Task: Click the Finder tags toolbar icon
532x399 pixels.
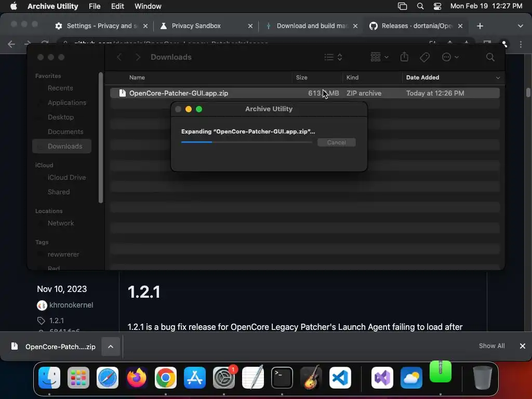Action: click(424, 57)
